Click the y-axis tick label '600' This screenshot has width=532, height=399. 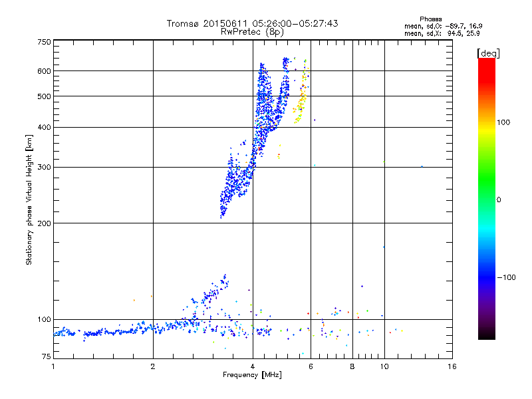pos(44,71)
